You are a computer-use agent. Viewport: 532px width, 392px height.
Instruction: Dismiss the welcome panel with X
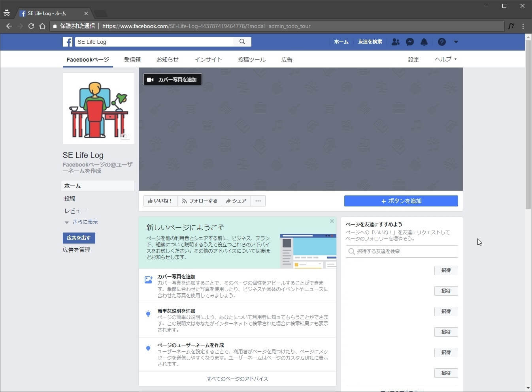(x=332, y=221)
